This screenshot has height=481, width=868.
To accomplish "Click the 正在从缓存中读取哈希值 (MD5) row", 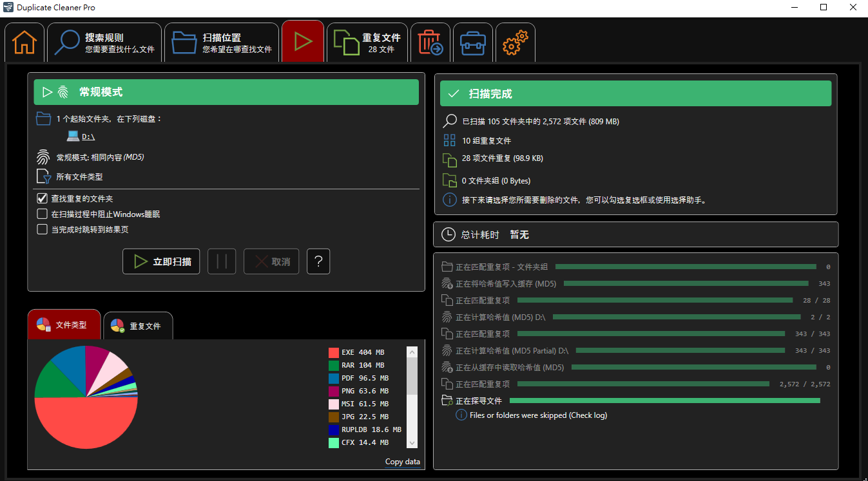I will (636, 367).
